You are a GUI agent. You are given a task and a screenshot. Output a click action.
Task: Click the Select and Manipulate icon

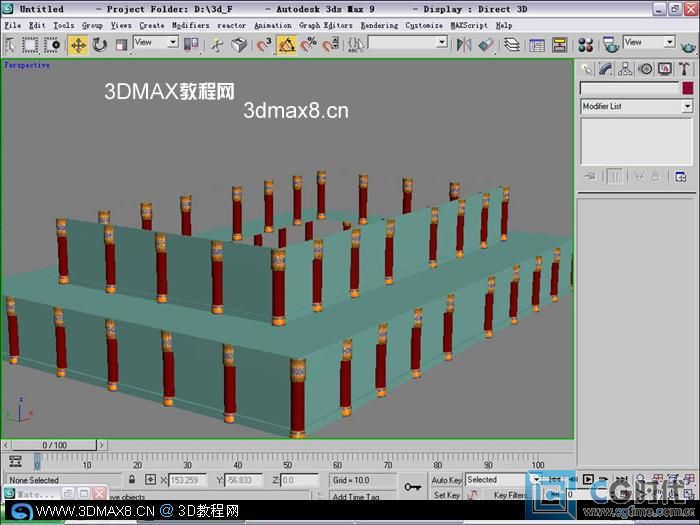click(x=217, y=45)
